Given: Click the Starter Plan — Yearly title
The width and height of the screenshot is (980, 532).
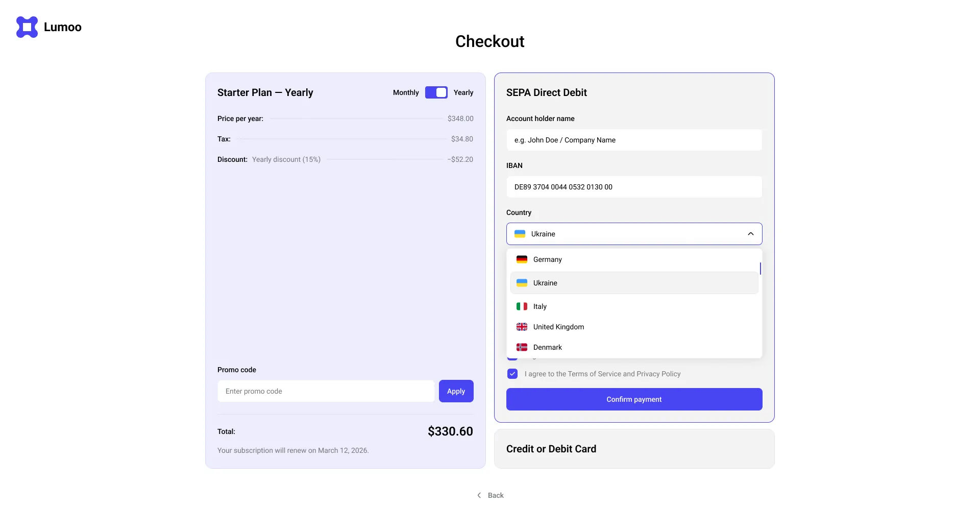Looking at the screenshot, I should (x=265, y=92).
